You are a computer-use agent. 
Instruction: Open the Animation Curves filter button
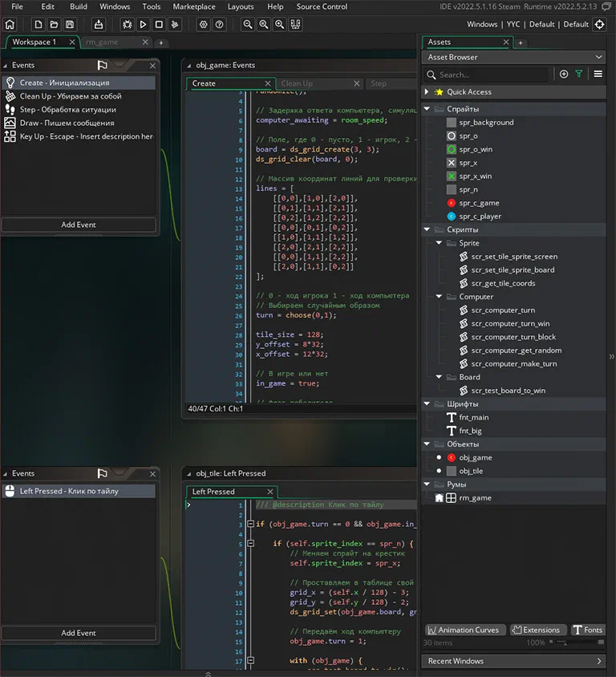pyautogui.click(x=464, y=630)
